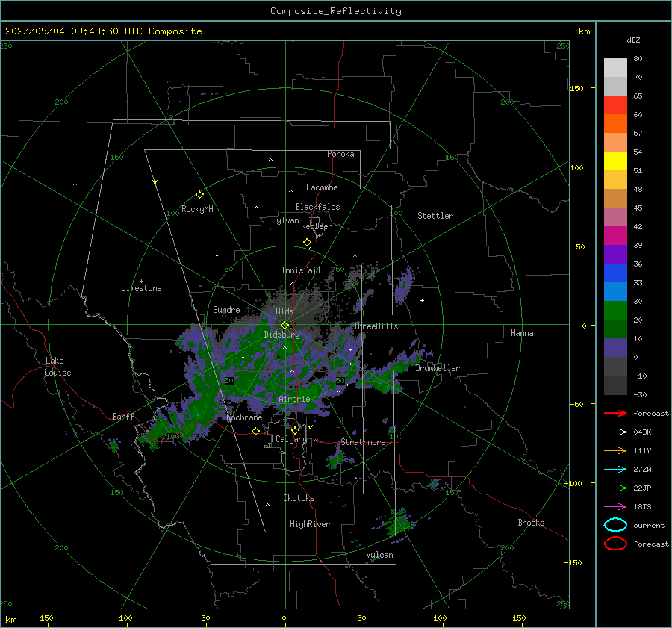This screenshot has height=628, width=672.
Task: Click the Ponoka town label
Action: tap(340, 154)
